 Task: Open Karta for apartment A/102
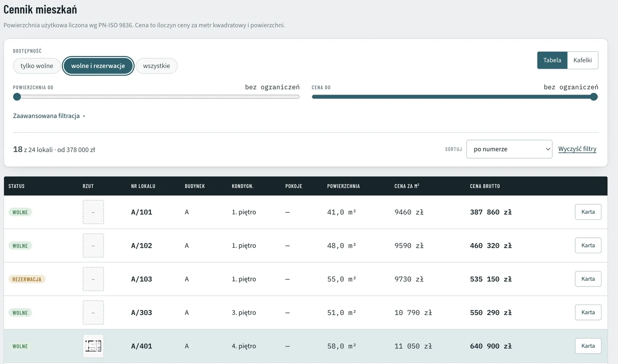(588, 245)
